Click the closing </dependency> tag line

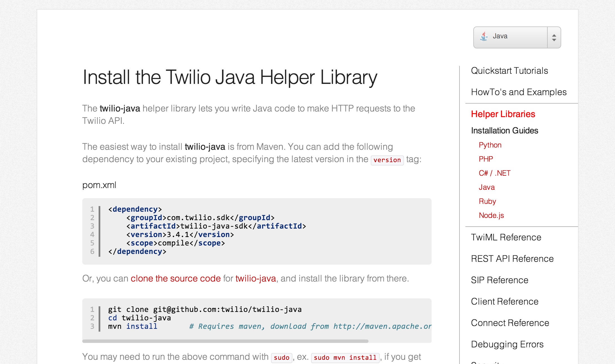pyautogui.click(x=137, y=251)
